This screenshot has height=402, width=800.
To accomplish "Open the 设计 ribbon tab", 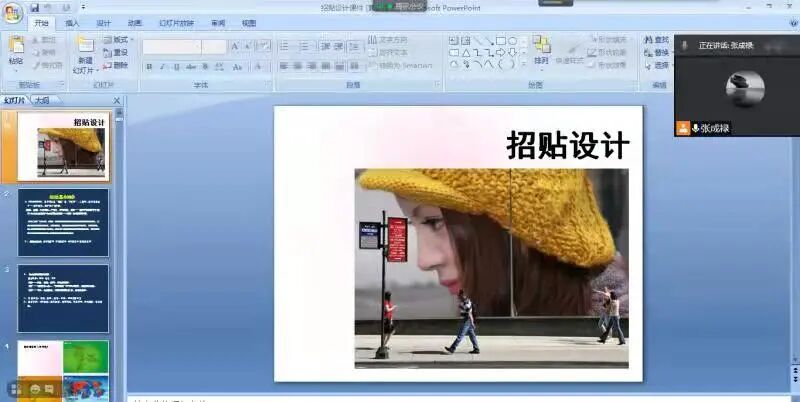I will [103, 23].
